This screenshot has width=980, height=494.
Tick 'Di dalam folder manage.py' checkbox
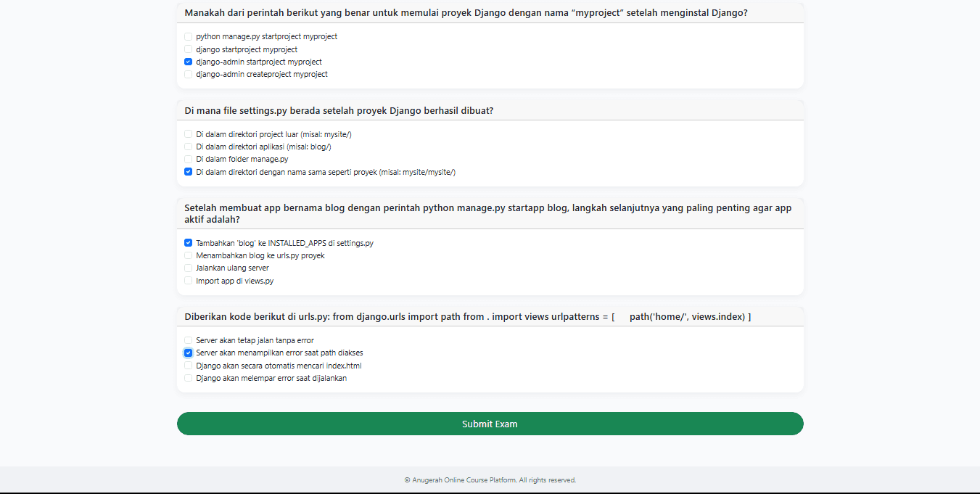click(x=189, y=159)
